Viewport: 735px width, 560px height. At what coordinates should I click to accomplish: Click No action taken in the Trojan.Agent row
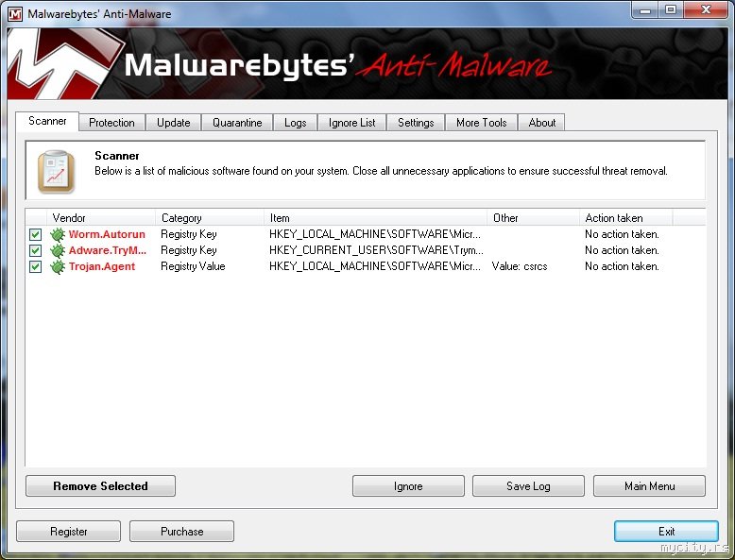[622, 266]
